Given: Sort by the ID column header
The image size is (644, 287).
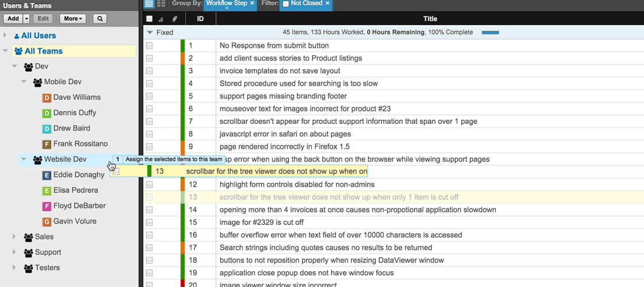Looking at the screenshot, I should pyautogui.click(x=200, y=19).
